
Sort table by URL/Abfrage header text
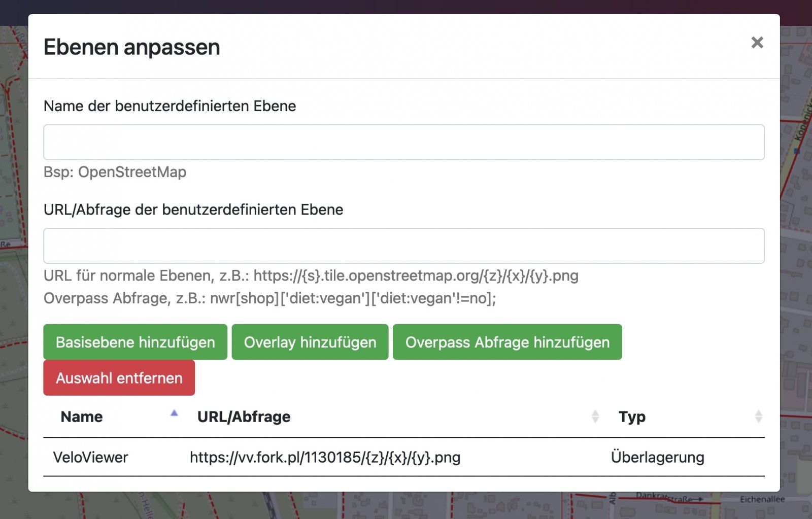click(x=244, y=417)
